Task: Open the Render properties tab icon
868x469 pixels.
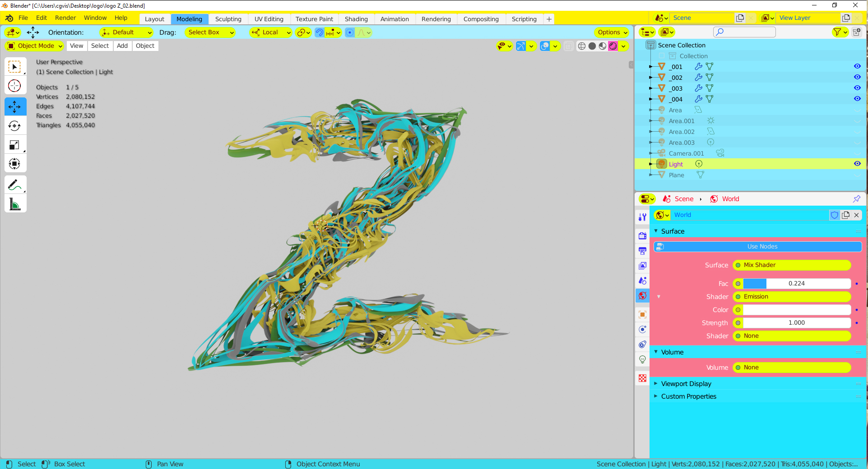Action: click(x=642, y=235)
